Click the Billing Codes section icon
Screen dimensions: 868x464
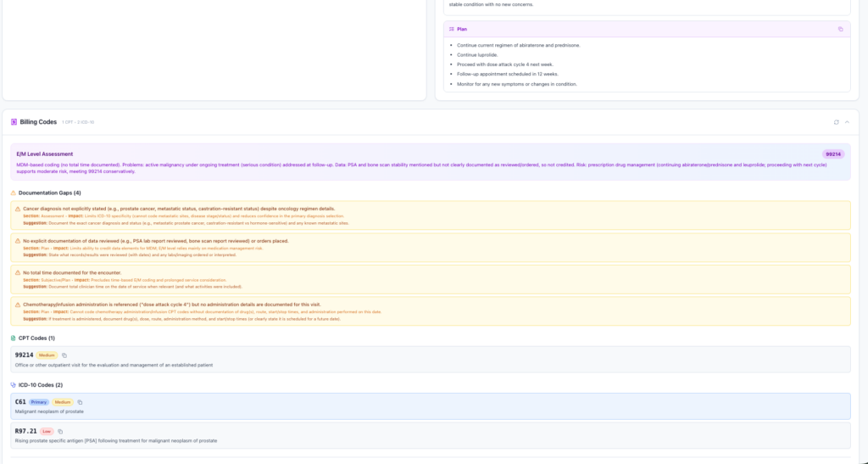click(14, 122)
